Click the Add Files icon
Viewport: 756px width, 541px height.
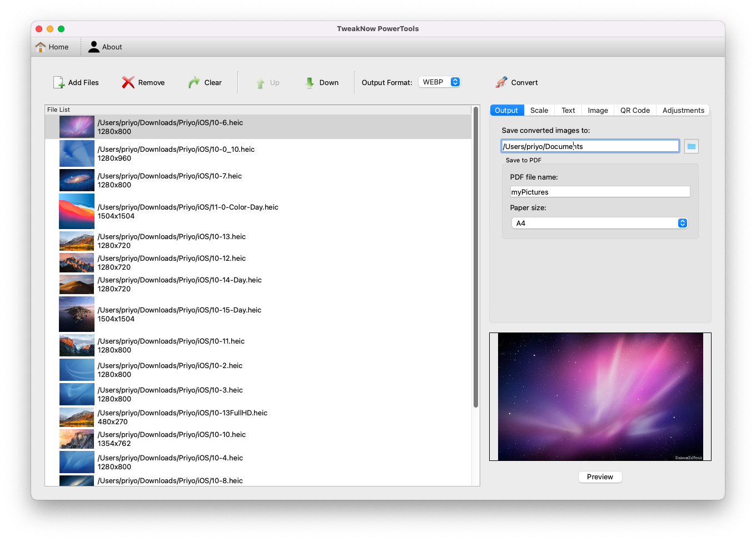58,82
